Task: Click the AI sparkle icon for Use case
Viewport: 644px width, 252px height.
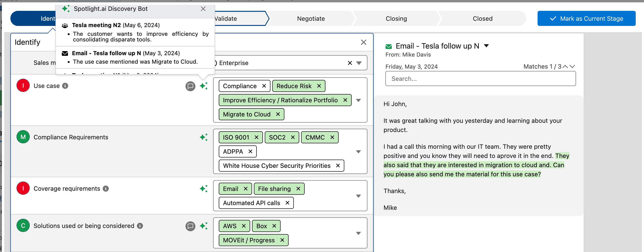Action: point(203,86)
